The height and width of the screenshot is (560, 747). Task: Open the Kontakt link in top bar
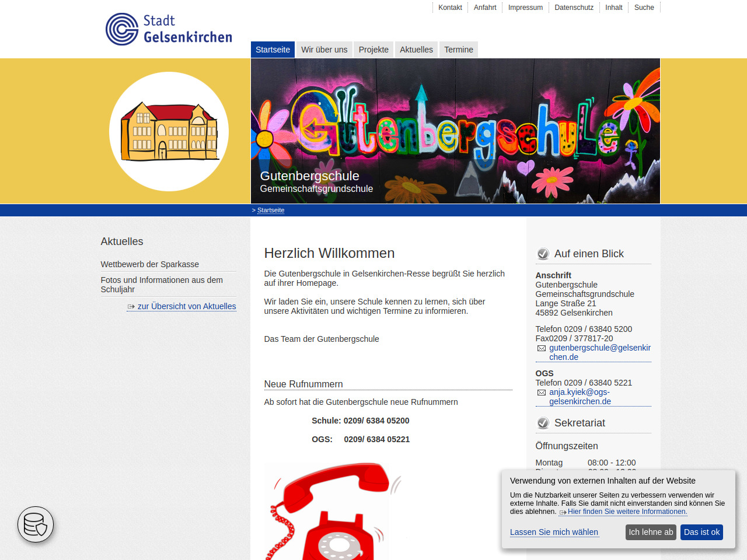tap(450, 8)
